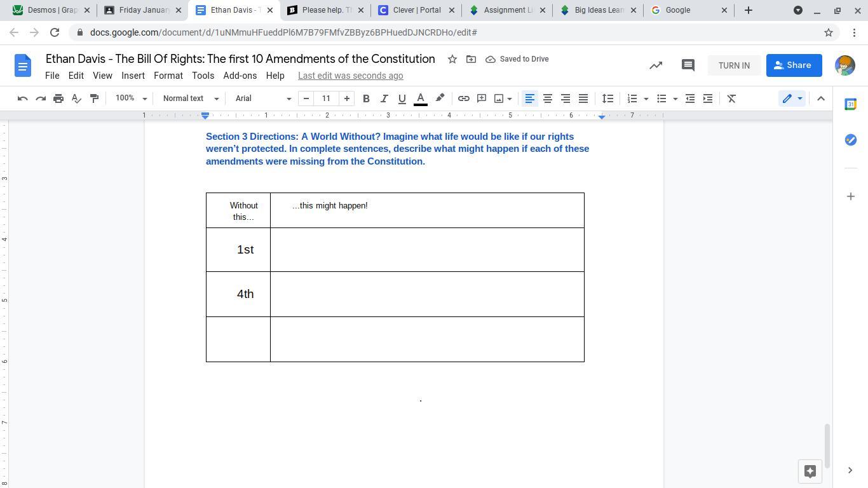Open the text color picker
Viewport: 868px width, 488px height.
pos(420,98)
